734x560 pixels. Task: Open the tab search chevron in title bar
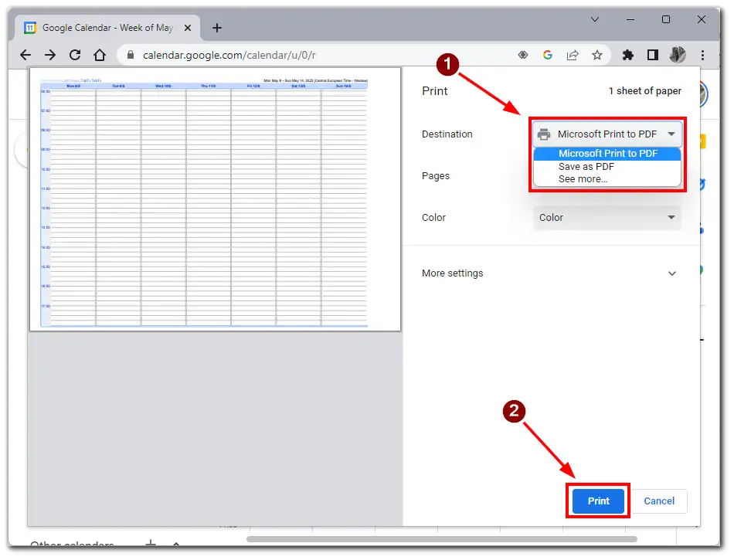pyautogui.click(x=595, y=19)
